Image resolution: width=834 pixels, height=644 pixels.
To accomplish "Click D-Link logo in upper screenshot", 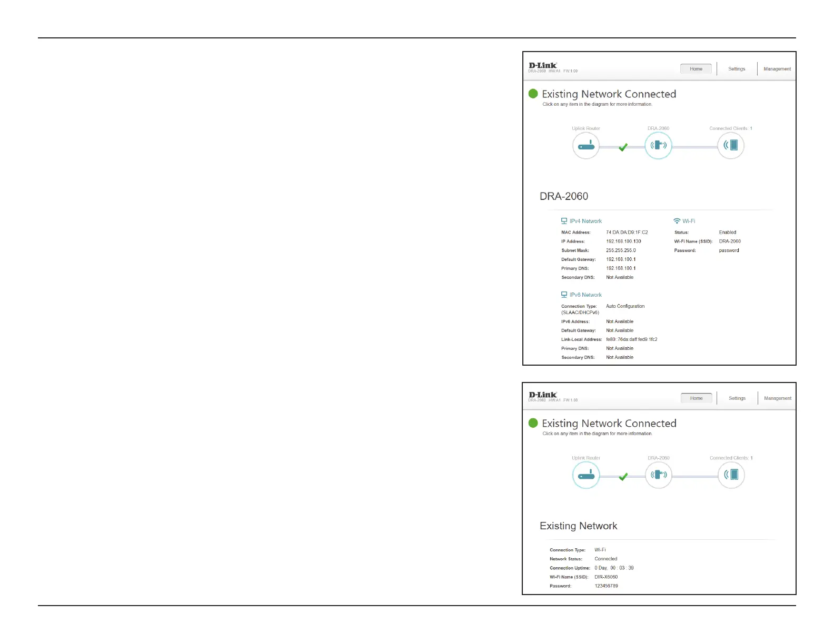I will click(543, 65).
